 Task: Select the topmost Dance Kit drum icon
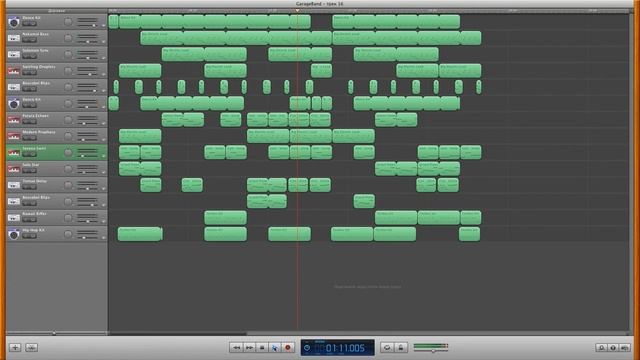tap(13, 22)
